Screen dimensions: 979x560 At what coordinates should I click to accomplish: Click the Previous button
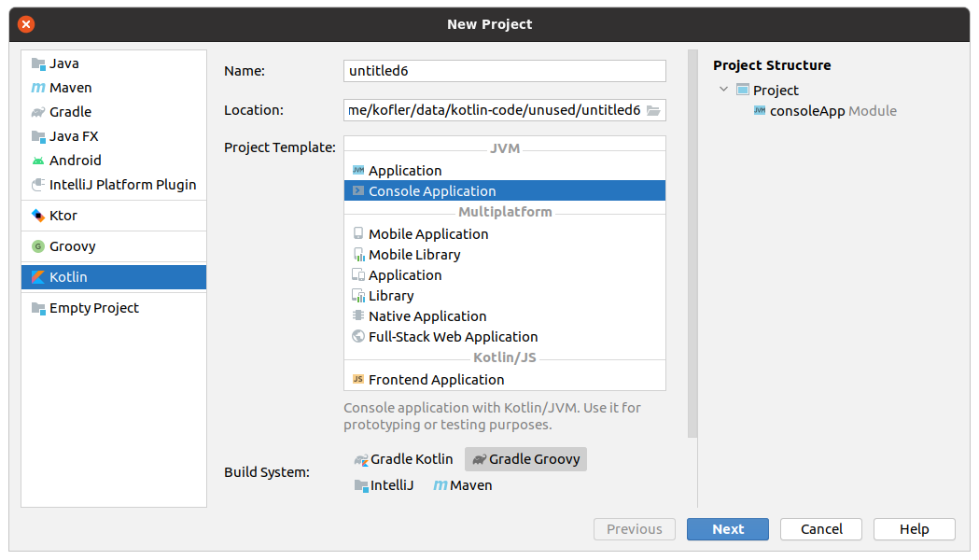pos(635,529)
